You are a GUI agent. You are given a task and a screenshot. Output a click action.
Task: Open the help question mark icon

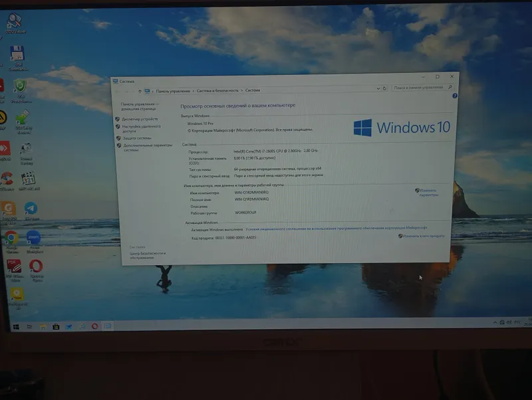(455, 96)
